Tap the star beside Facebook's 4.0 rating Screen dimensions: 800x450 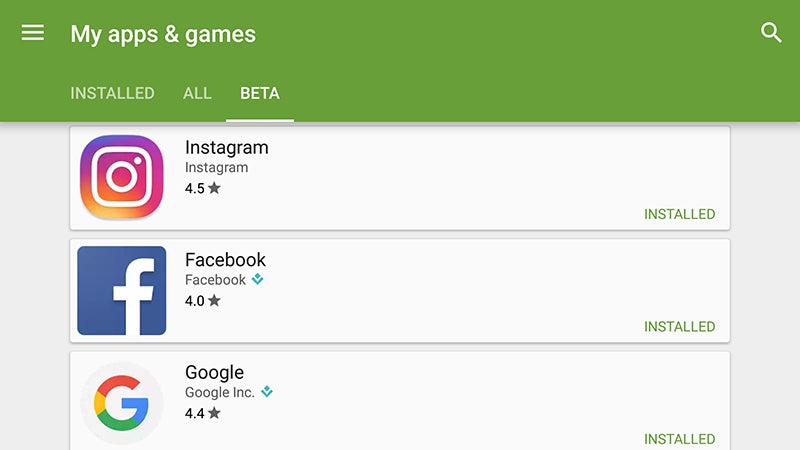tap(214, 301)
